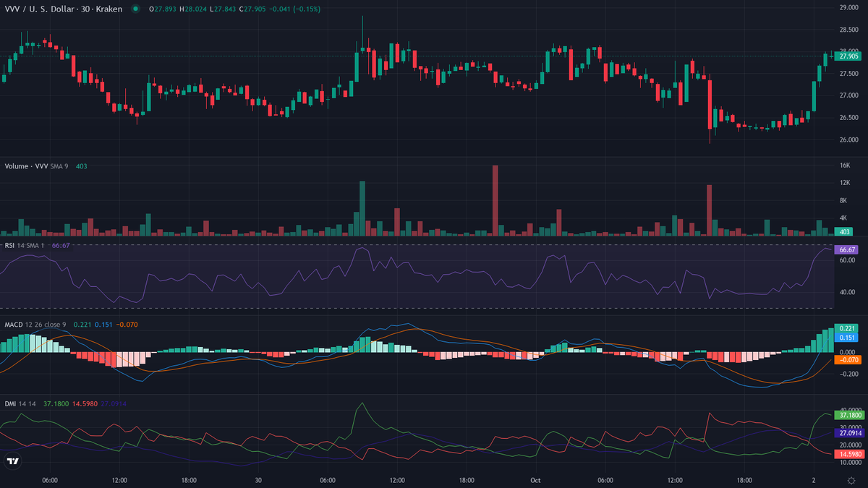
Task: Click the orange signal tag −0.070 on axis
Action: [847, 359]
